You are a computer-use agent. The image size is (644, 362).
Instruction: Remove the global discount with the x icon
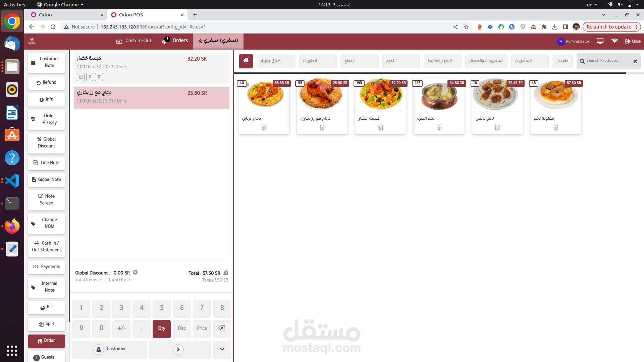pyautogui.click(x=135, y=273)
